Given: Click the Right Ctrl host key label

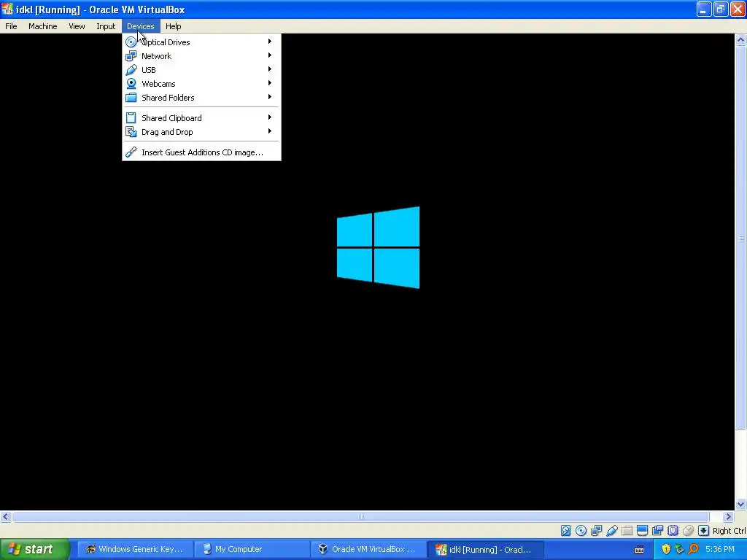Looking at the screenshot, I should coord(729,531).
